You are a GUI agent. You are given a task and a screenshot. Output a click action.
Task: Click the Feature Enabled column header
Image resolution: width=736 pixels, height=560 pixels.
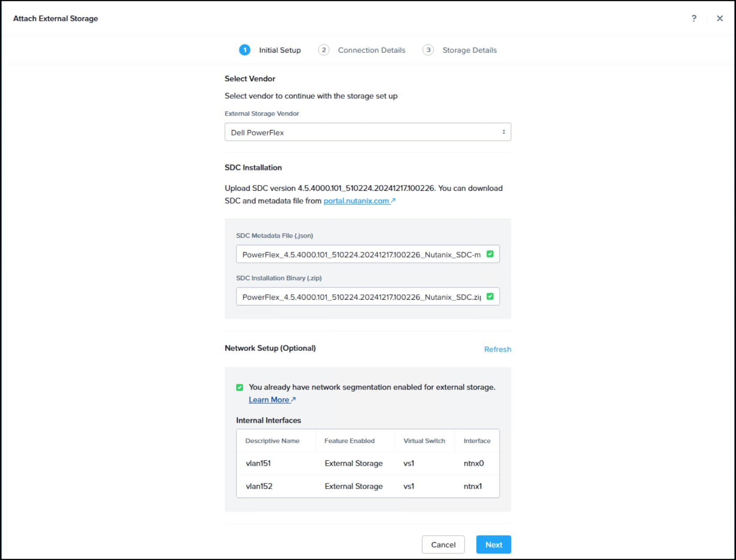(349, 441)
